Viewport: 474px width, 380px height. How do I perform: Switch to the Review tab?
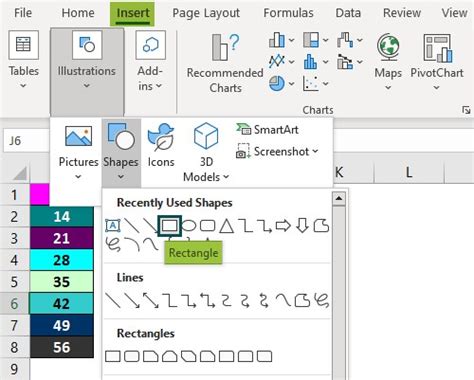402,13
